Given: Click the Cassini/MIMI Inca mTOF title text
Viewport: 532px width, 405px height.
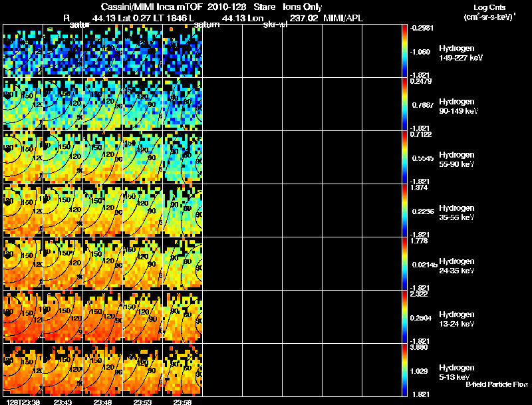Looking at the screenshot, I should point(152,7).
